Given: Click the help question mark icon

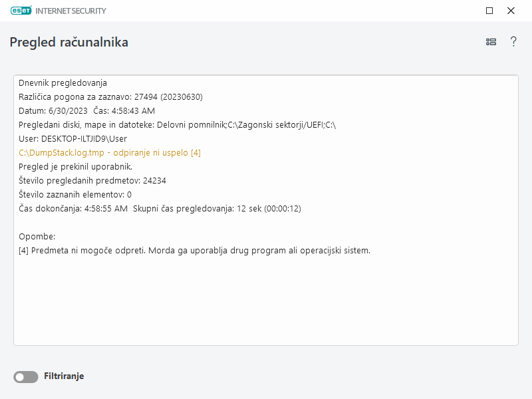Looking at the screenshot, I should pos(513,41).
